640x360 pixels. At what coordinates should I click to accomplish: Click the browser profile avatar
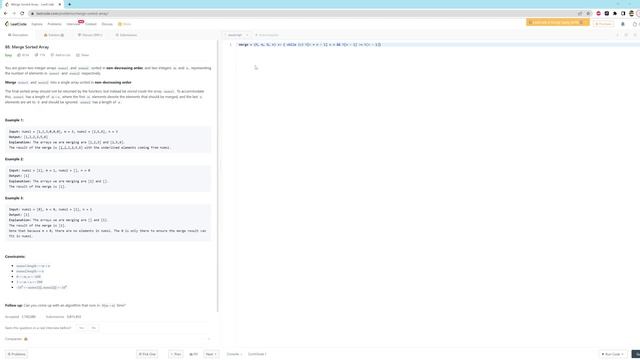(631, 13)
